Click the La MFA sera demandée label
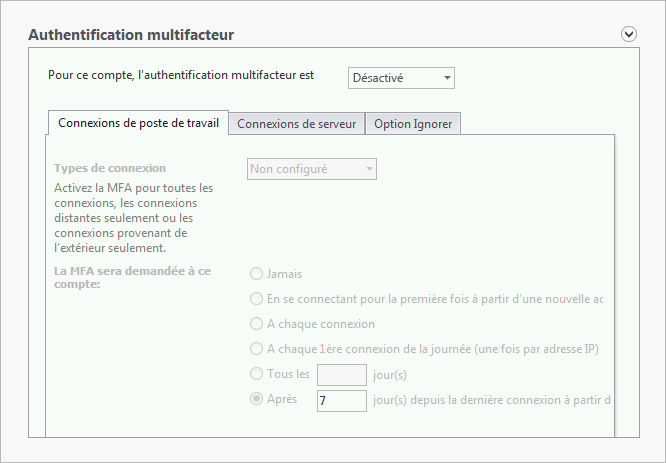The image size is (666, 463). 133,277
